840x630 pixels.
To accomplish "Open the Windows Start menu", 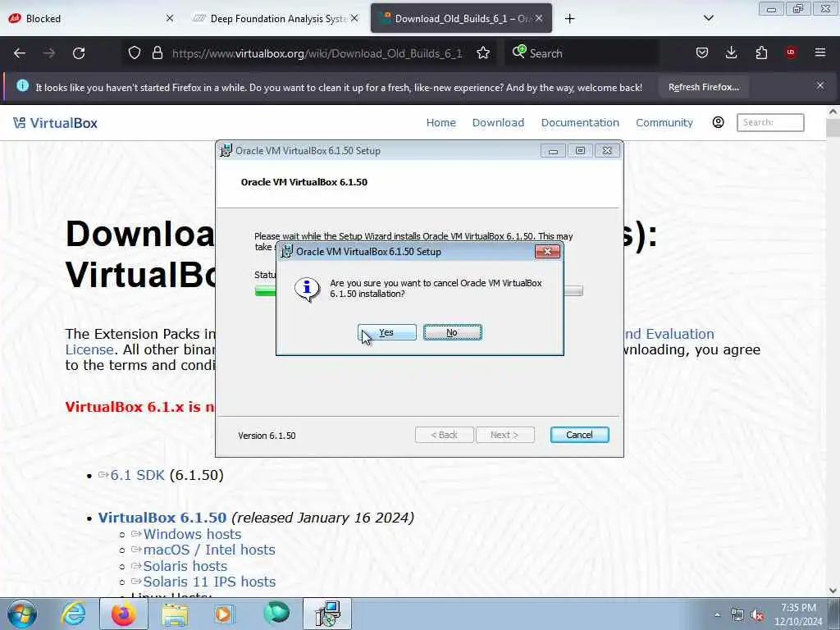I will [22, 614].
